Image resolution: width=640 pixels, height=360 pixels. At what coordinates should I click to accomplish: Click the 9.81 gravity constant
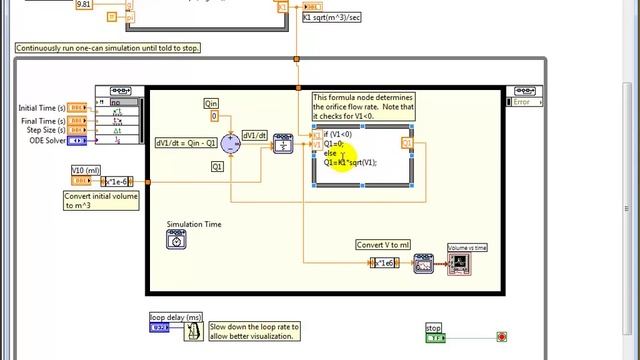[84, 4]
